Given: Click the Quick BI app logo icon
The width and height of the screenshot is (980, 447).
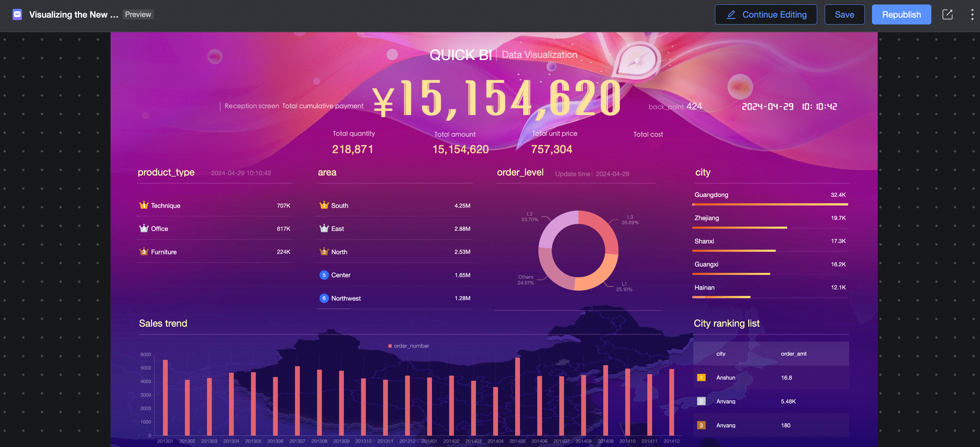Looking at the screenshot, I should coord(17,14).
